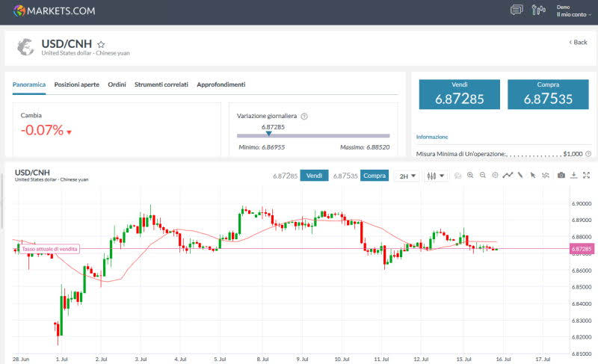Click the daily variation range slider marker

(x=269, y=135)
